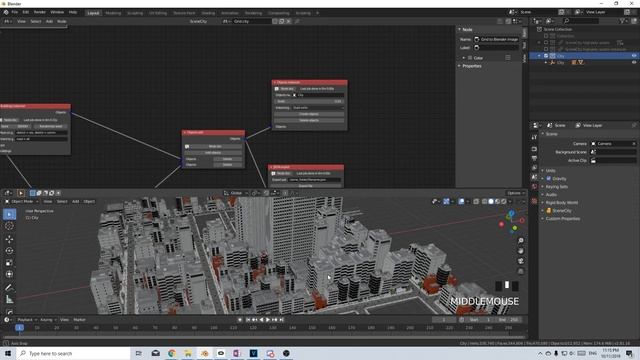Expand the Units section
The width and height of the screenshot is (640, 360).
point(550,171)
